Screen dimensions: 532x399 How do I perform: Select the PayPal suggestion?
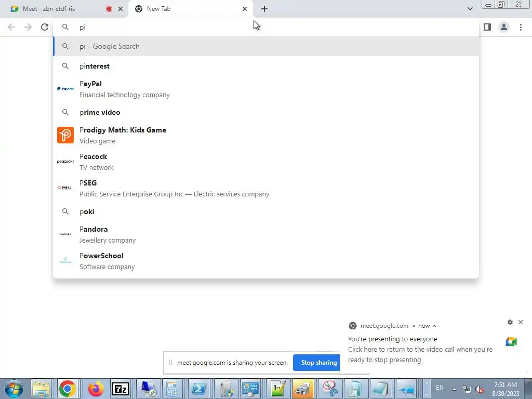pyautogui.click(x=266, y=89)
